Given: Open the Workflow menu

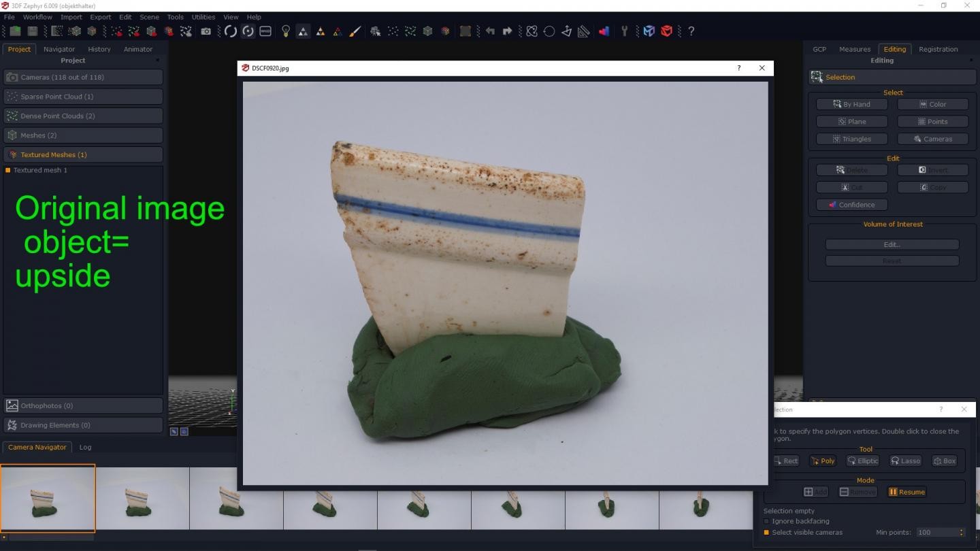Looking at the screenshot, I should [37, 17].
